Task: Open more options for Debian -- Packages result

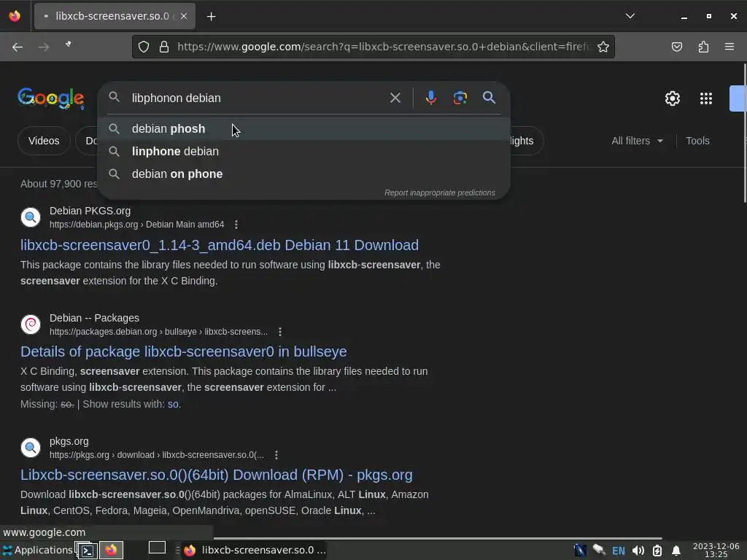Action: click(x=280, y=332)
